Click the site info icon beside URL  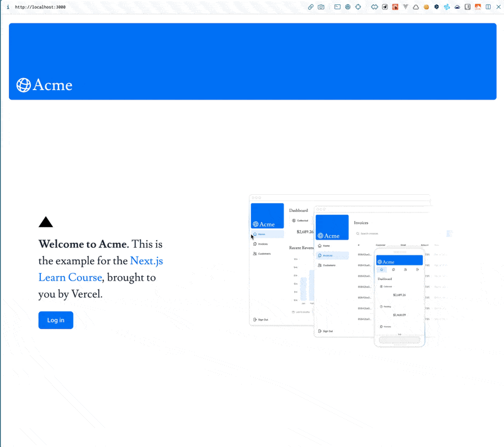click(x=8, y=7)
